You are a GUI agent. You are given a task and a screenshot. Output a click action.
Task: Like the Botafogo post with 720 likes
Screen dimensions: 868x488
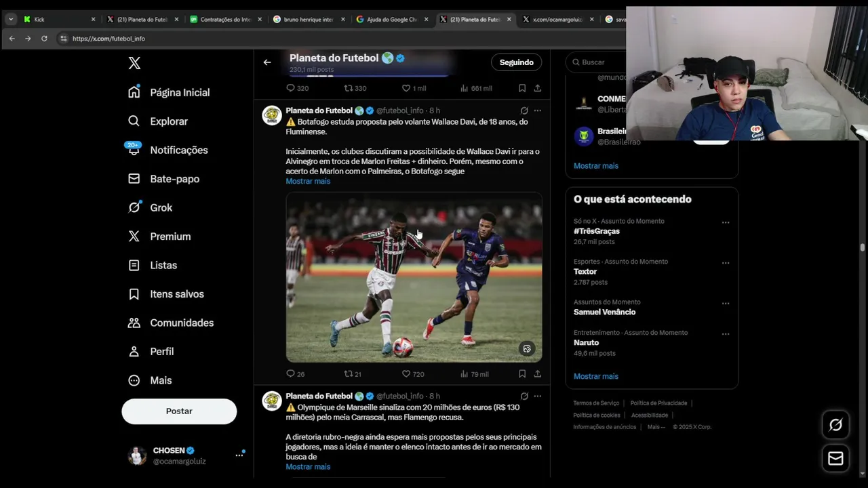pos(406,373)
